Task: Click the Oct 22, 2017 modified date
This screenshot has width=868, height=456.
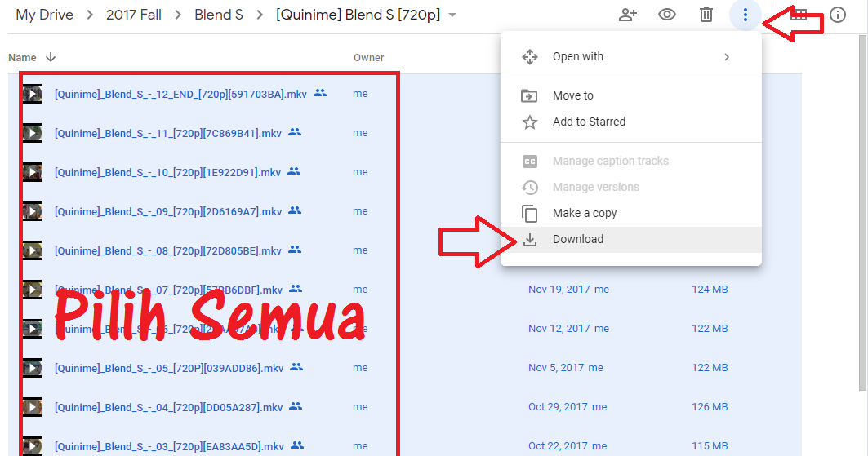Action: coord(558,446)
